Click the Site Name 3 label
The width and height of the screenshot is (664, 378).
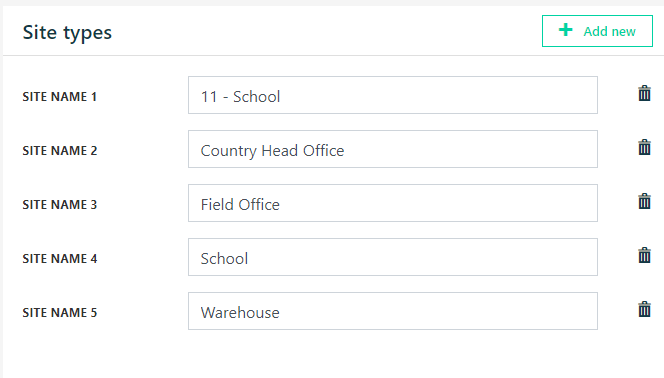click(60, 205)
